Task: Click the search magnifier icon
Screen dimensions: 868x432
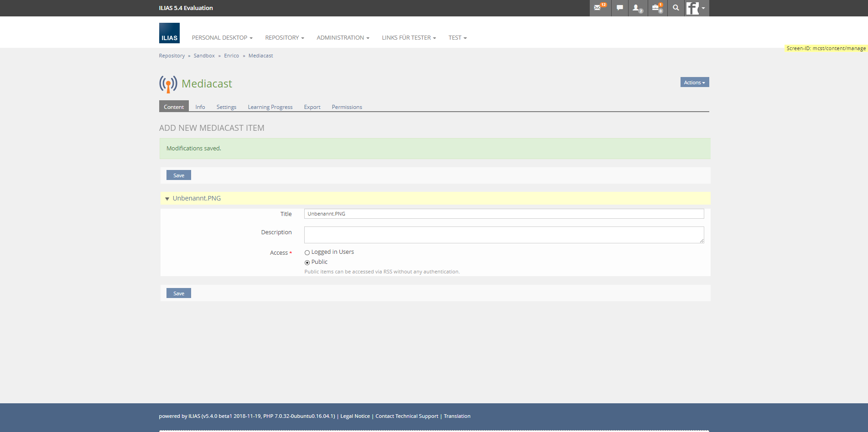Action: tap(676, 8)
